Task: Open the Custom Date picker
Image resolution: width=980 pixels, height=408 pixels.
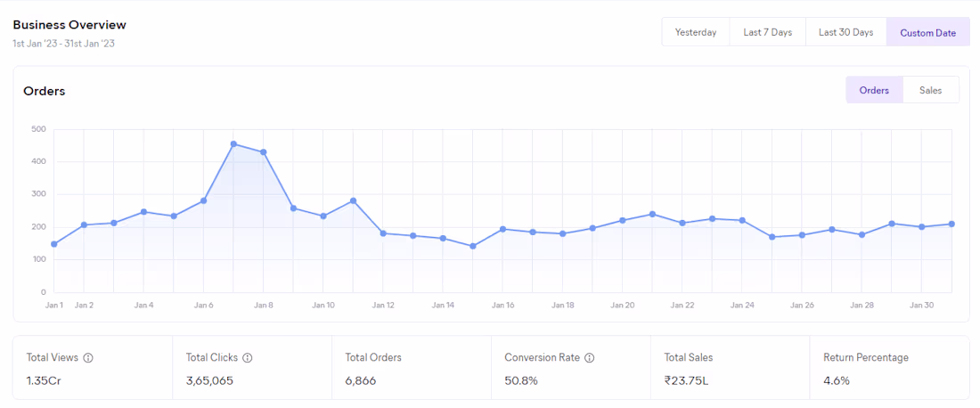Action: 927,32
